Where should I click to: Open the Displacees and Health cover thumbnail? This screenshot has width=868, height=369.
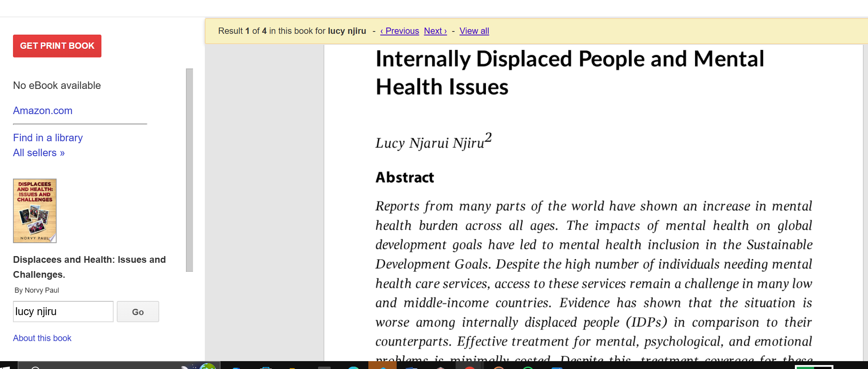[x=35, y=210]
